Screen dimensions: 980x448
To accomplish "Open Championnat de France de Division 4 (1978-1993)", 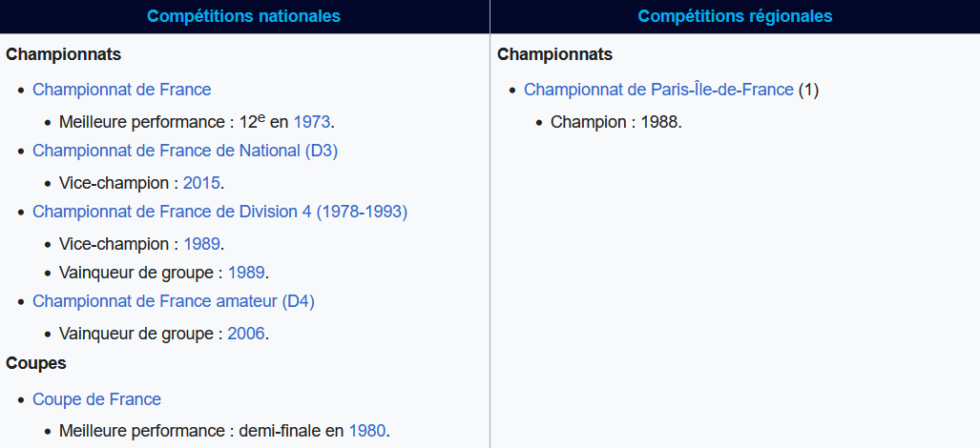I will click(220, 213).
